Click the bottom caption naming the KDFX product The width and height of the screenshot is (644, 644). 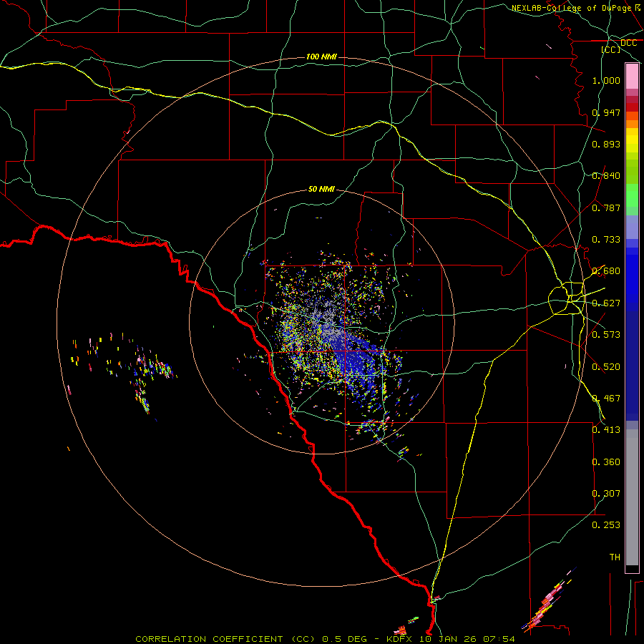click(x=325, y=639)
